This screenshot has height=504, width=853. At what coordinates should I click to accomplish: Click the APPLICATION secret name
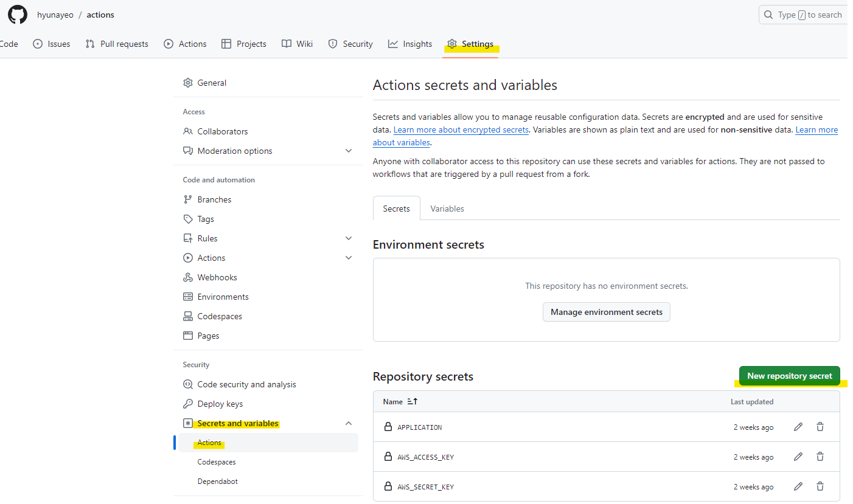[x=420, y=427]
